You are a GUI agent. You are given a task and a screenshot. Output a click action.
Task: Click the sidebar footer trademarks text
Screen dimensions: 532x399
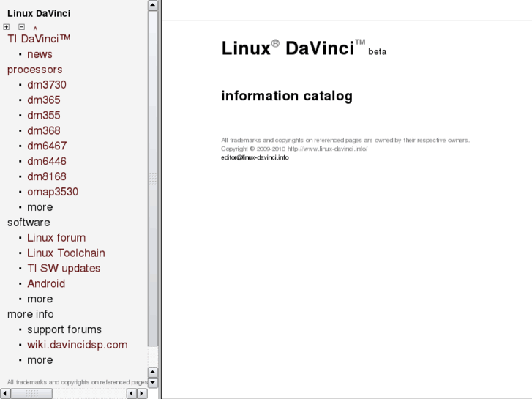pos(78,382)
